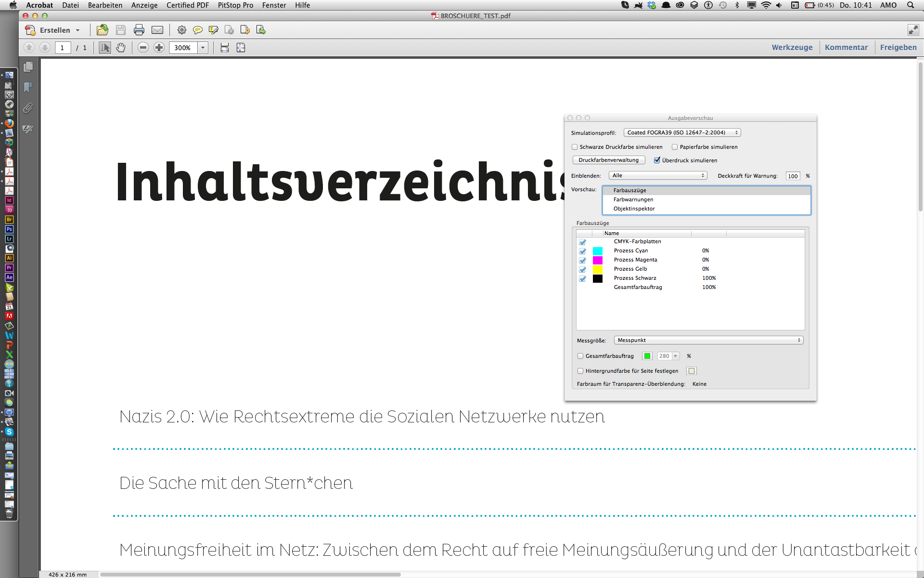Open Werkzeuge pane
The width and height of the screenshot is (924, 578).
point(792,47)
